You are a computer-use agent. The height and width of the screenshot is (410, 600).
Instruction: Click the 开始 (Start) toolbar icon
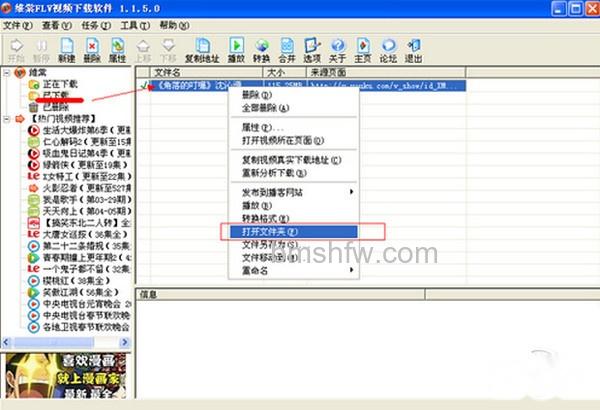(16, 50)
